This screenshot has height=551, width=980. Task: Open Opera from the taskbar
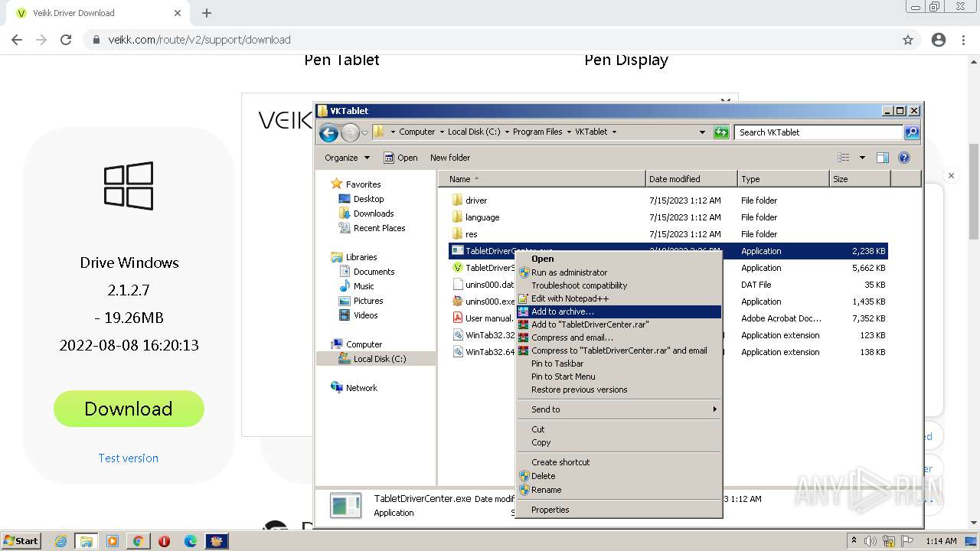[x=164, y=541]
